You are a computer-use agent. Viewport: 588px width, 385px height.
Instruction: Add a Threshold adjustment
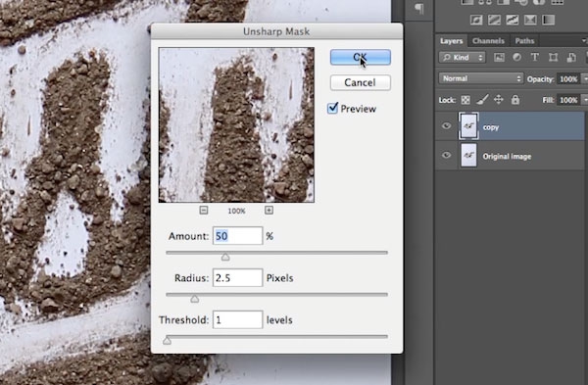[513, 20]
